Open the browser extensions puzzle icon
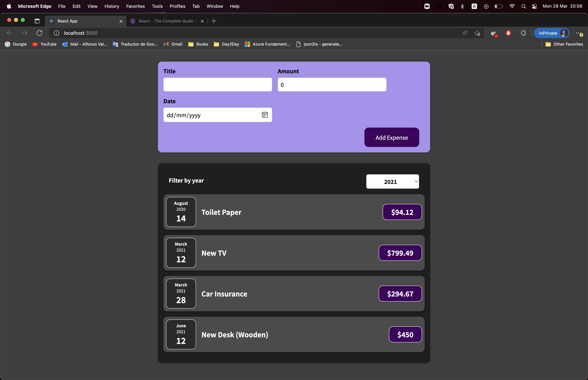 pos(523,33)
